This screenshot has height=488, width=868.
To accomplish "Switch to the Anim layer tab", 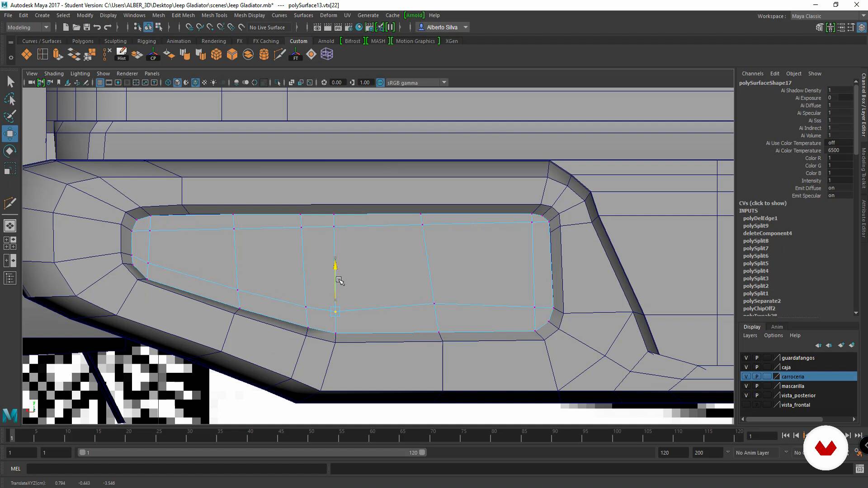I will [777, 327].
